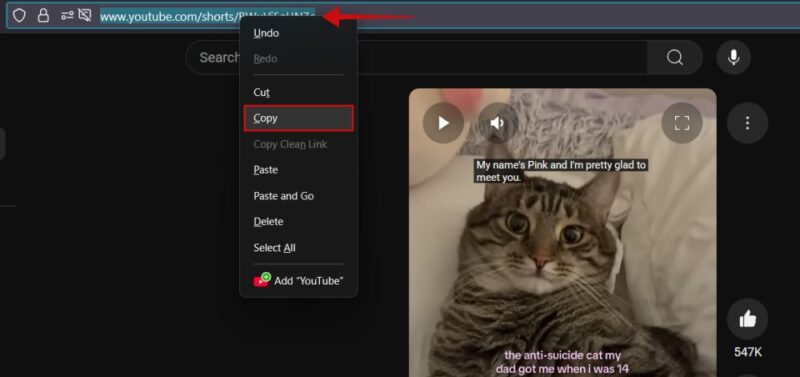Choose Copy from the context menu

coord(298,118)
